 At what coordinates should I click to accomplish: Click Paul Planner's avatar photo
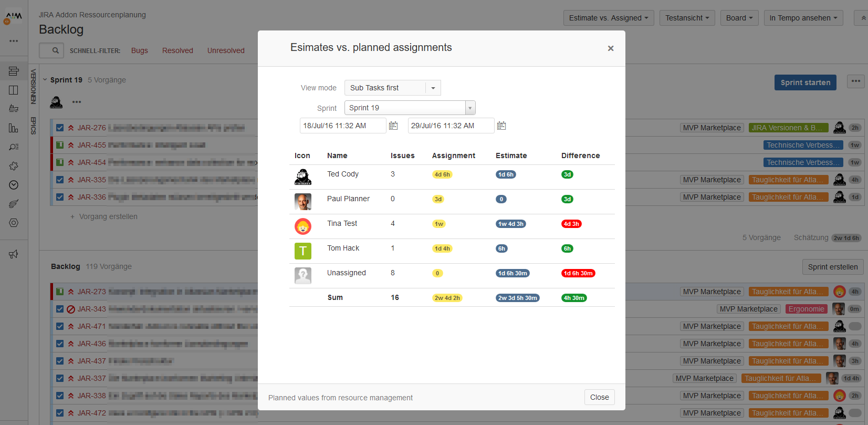click(x=303, y=202)
